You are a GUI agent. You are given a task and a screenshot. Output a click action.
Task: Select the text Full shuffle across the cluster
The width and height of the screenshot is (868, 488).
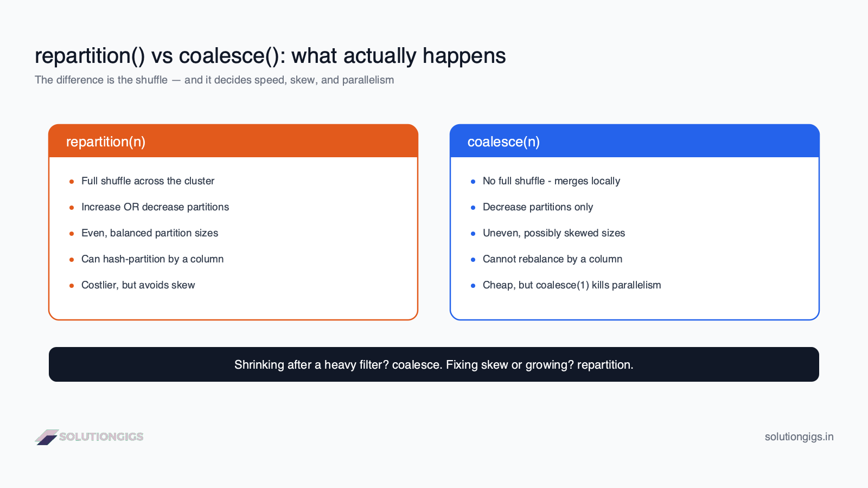[x=148, y=181]
